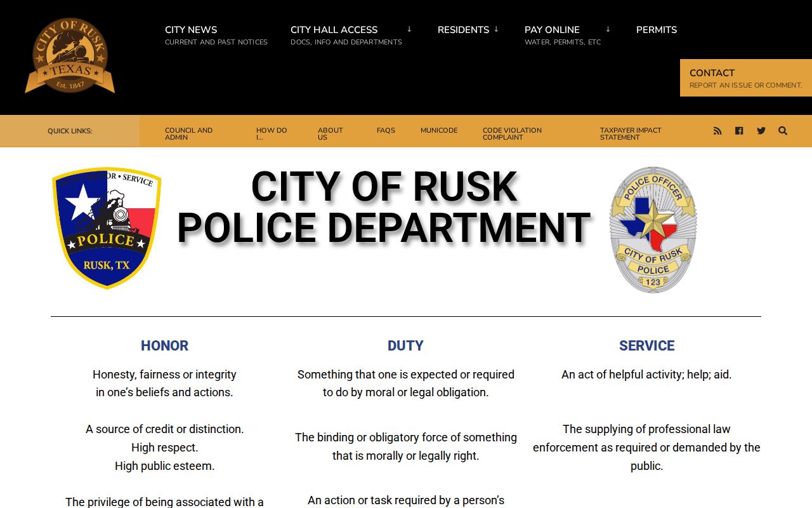Image resolution: width=812 pixels, height=508 pixels.
Task: Open the Twitter icon link
Action: [x=761, y=131]
